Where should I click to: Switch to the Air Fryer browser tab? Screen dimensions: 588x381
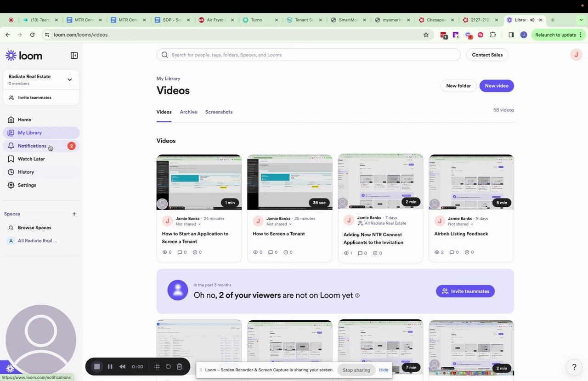(216, 20)
